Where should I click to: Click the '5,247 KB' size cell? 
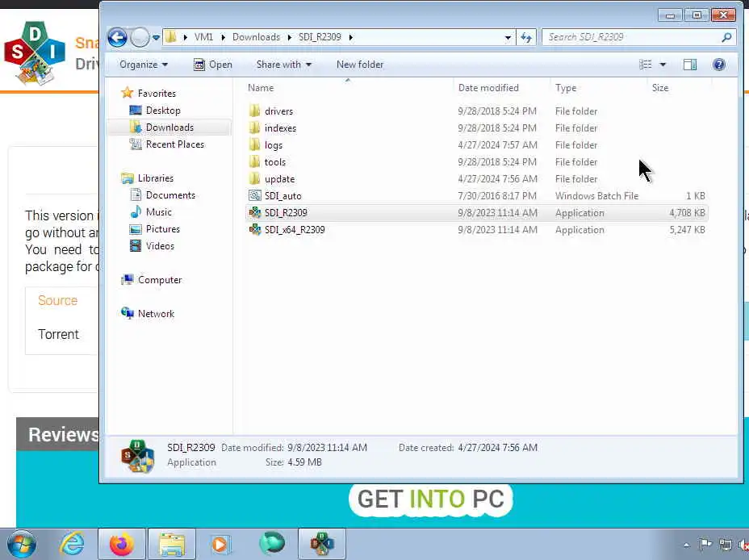[686, 230]
